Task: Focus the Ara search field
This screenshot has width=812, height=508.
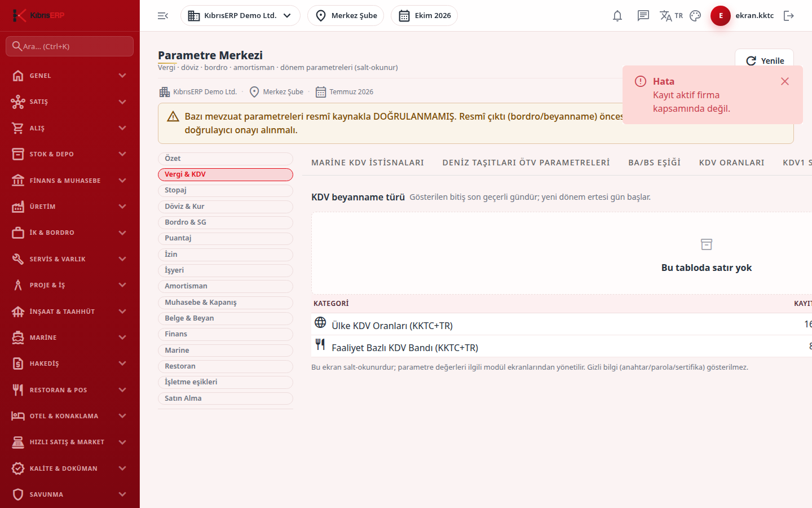Action: pos(70,46)
